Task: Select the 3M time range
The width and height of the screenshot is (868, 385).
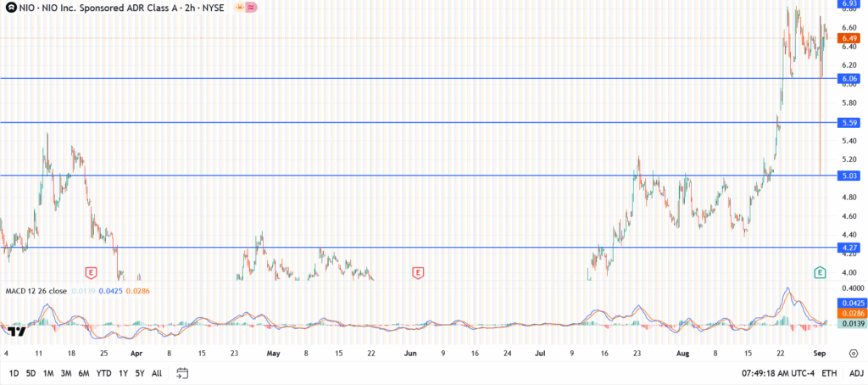Action: [x=66, y=373]
